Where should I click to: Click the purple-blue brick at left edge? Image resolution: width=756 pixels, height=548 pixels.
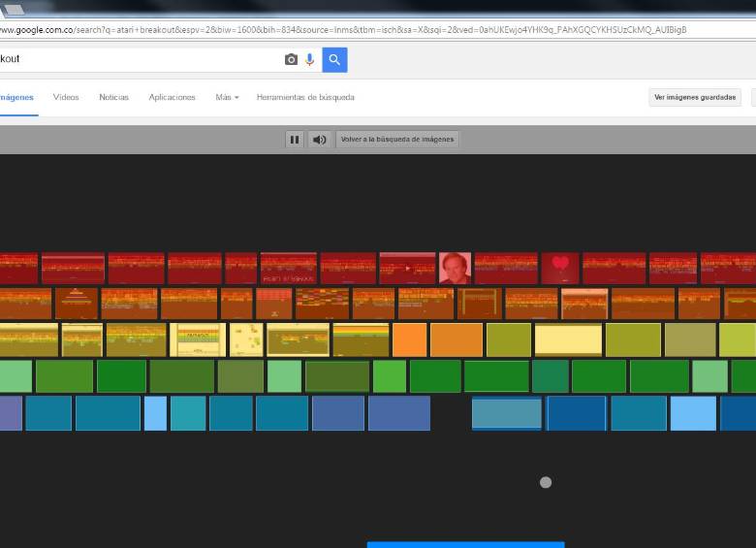coord(11,413)
